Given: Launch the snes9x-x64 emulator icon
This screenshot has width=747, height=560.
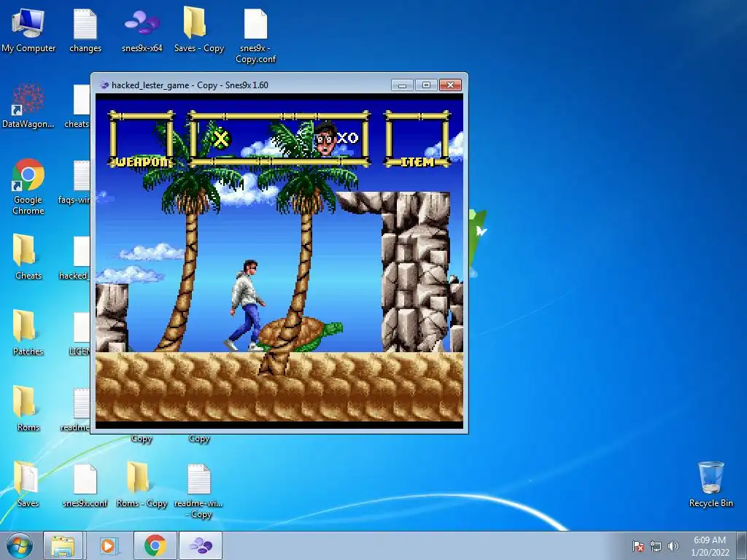Looking at the screenshot, I should point(142,31).
